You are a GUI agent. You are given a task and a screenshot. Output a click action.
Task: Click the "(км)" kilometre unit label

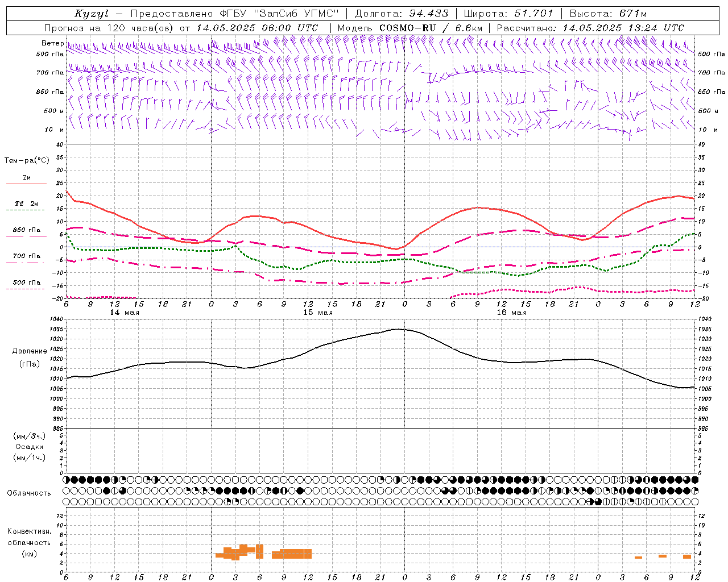coord(29,554)
